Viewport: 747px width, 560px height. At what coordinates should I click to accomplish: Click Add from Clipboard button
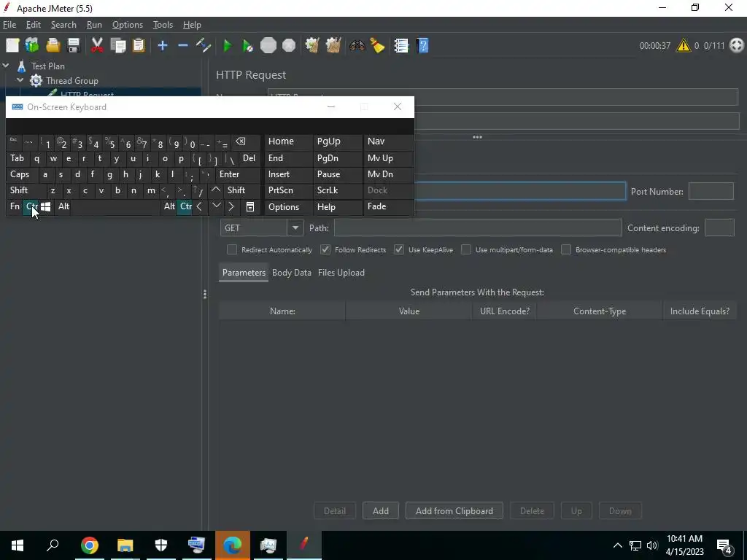(x=454, y=511)
